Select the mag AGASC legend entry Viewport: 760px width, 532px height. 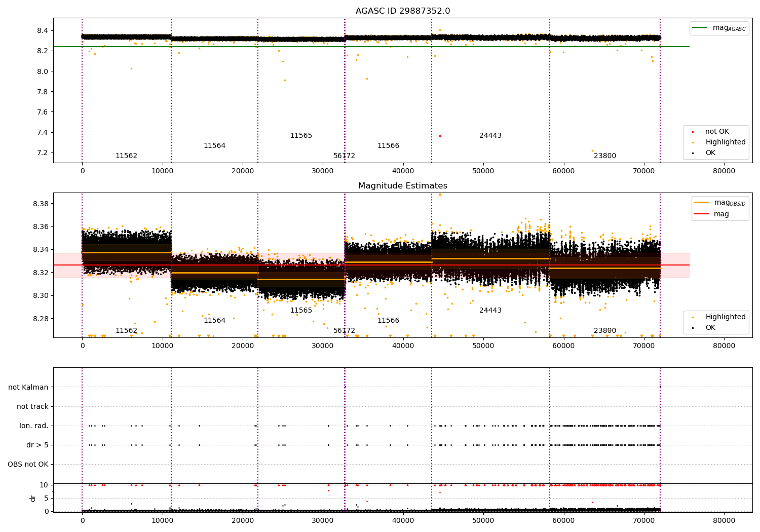tap(719, 28)
